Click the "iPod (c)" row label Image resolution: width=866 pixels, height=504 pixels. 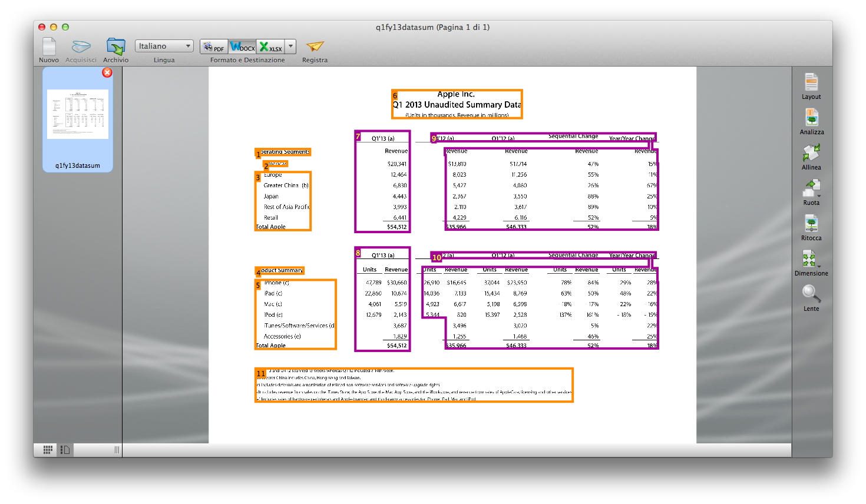click(273, 315)
